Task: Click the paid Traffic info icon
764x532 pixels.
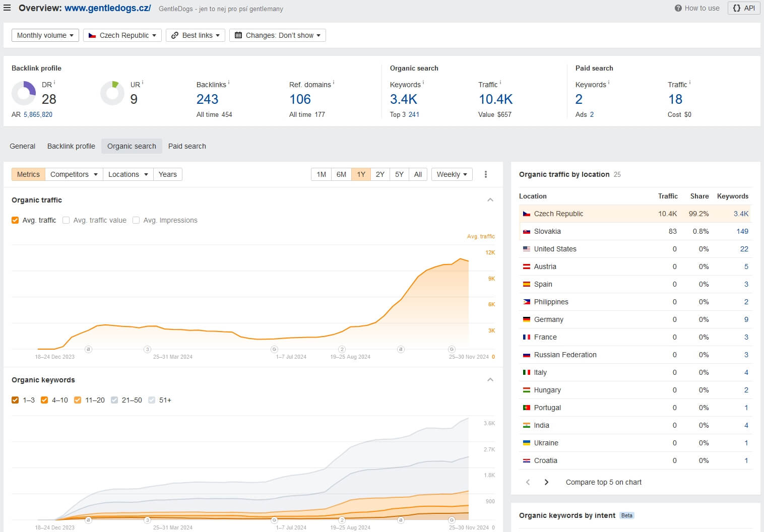Action: pos(690,83)
